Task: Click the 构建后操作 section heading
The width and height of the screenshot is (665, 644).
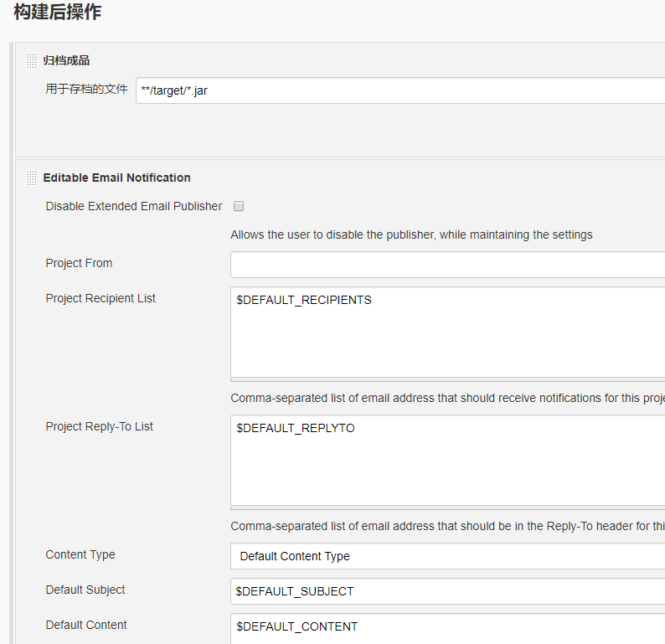Action: click(57, 12)
